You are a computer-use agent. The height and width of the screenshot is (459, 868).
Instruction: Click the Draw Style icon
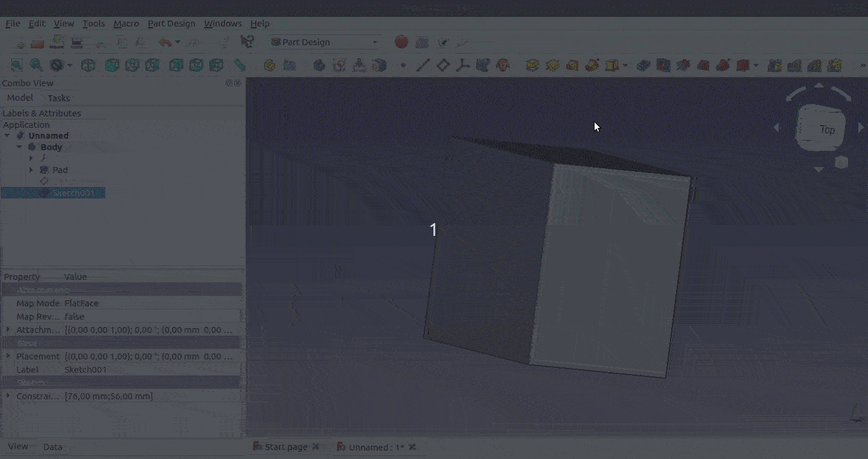[57, 65]
